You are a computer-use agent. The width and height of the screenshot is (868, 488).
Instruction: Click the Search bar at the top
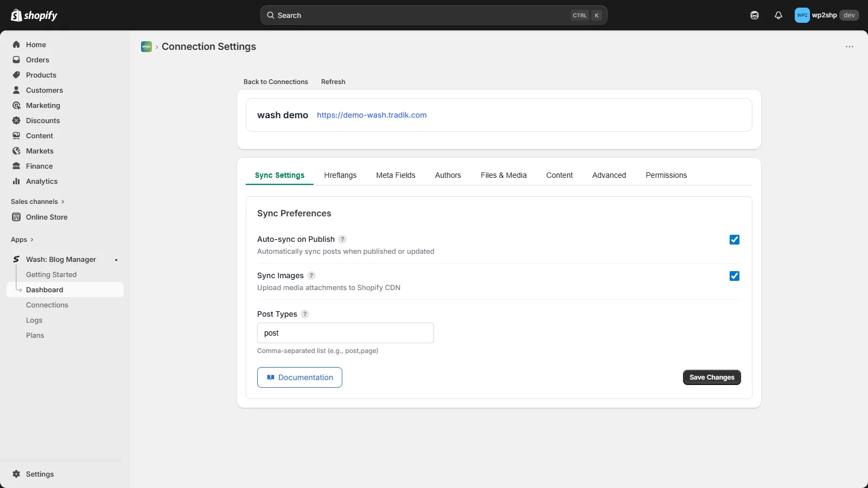pyautogui.click(x=433, y=15)
